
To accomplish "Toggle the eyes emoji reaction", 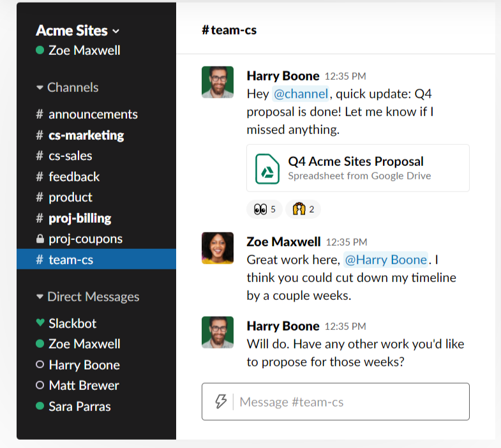I will pos(264,209).
